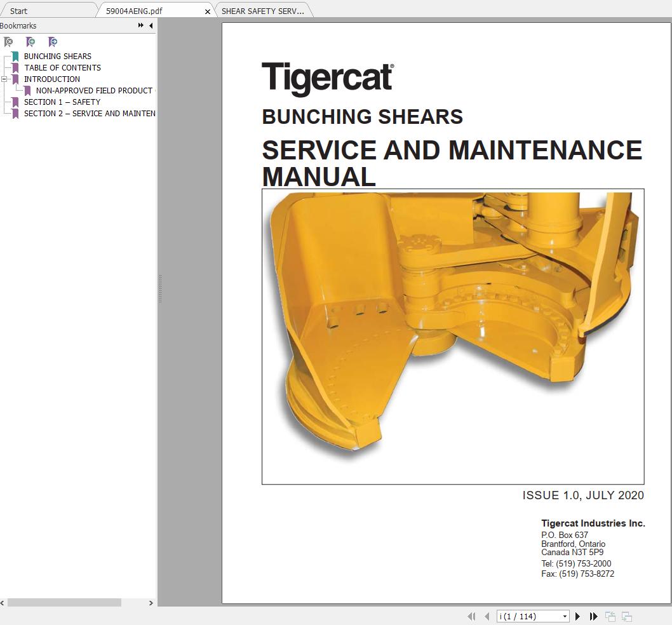Click the delete bookmark icon
The height and width of the screenshot is (625, 672).
point(9,42)
